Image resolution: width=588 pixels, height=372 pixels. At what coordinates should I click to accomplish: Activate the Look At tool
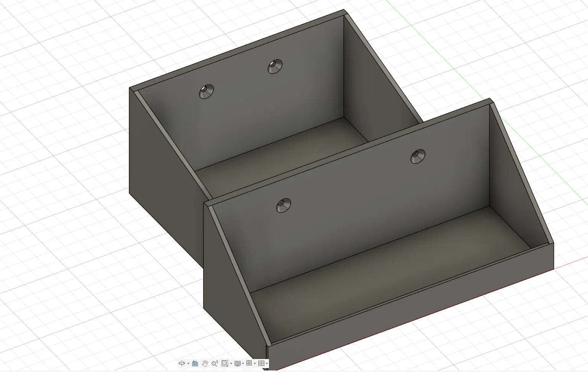(x=195, y=363)
